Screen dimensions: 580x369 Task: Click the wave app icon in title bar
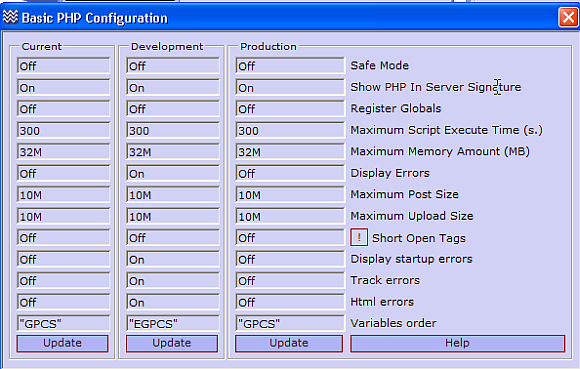(x=10, y=17)
